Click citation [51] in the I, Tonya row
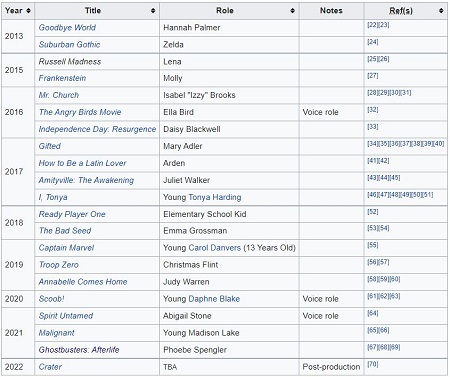 pos(428,195)
